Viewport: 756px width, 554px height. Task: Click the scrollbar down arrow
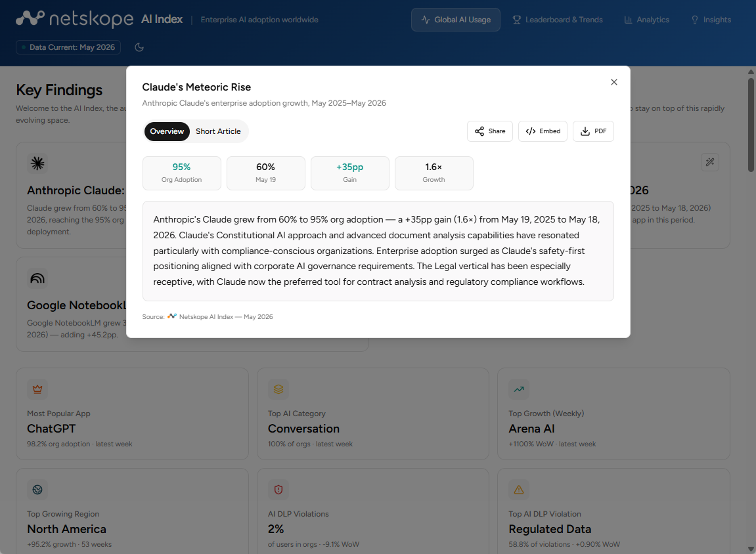tap(751, 549)
